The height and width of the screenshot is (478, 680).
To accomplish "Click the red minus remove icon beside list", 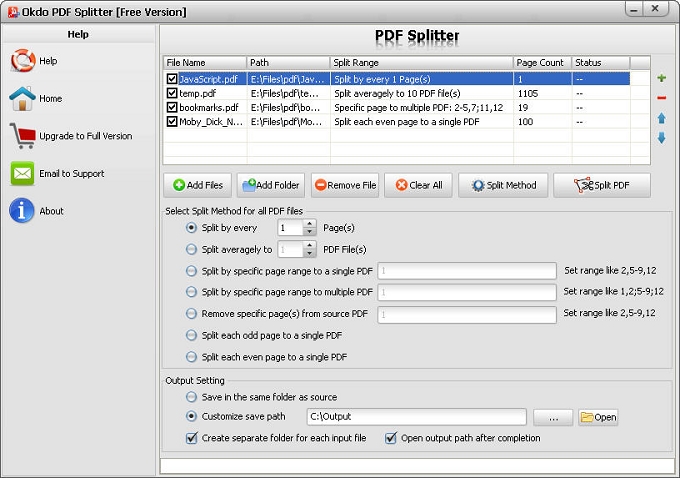I will 661,98.
